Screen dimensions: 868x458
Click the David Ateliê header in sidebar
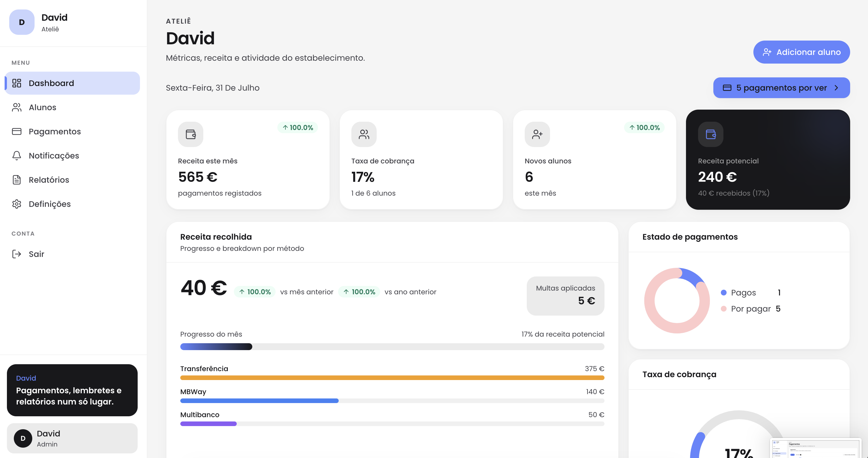coord(73,22)
